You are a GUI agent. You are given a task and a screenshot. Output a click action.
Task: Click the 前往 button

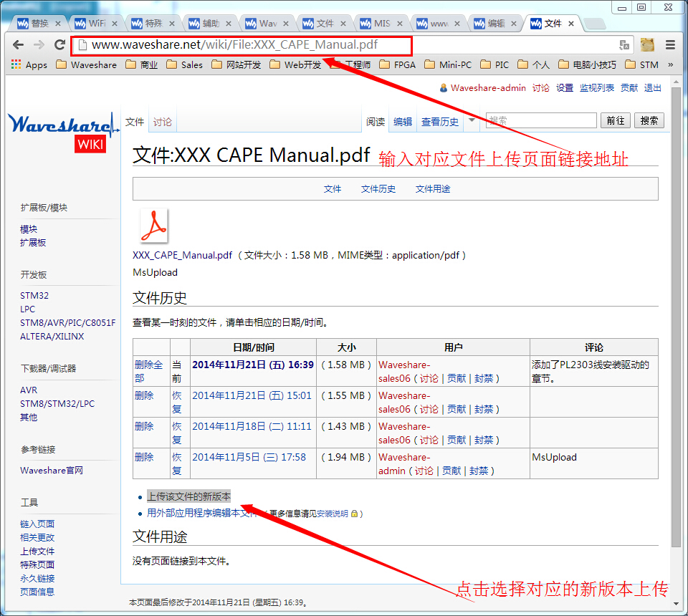615,120
